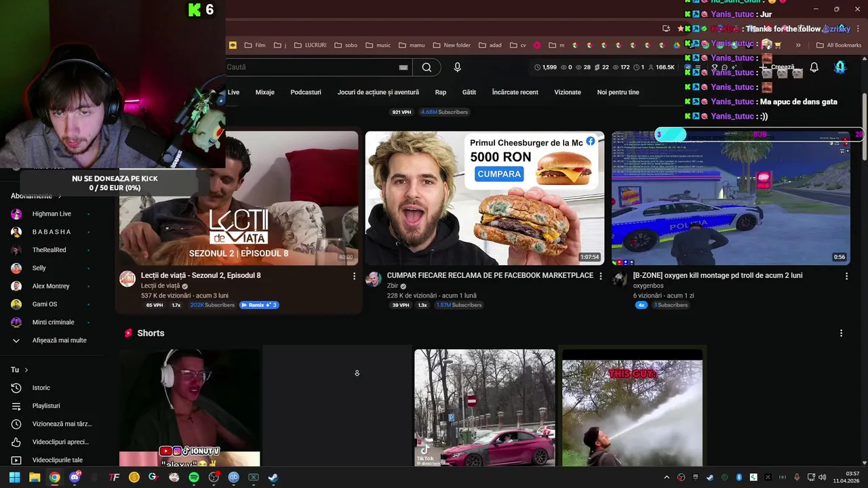The height and width of the screenshot is (488, 868).
Task: Select the Vizionate filter chip
Action: click(x=568, y=92)
